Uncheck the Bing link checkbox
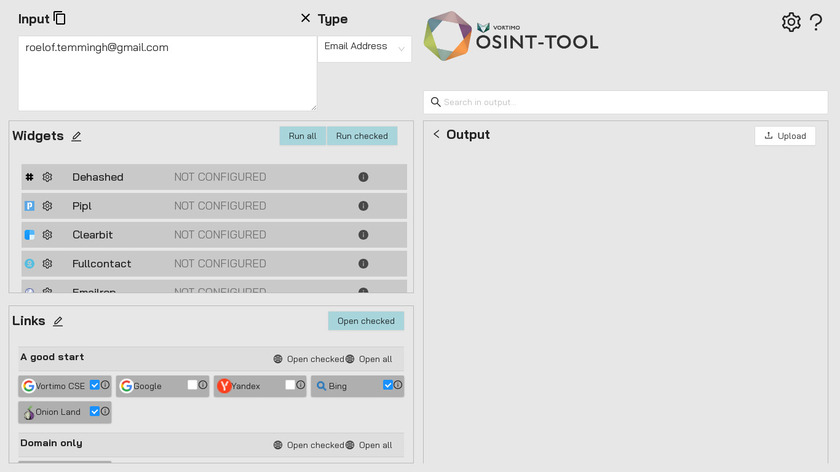The image size is (840, 472). (x=388, y=385)
